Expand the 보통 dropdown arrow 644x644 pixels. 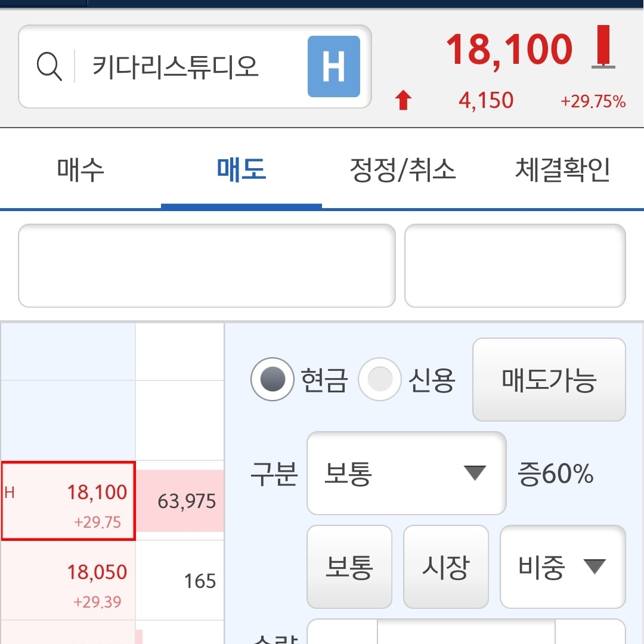tap(475, 473)
